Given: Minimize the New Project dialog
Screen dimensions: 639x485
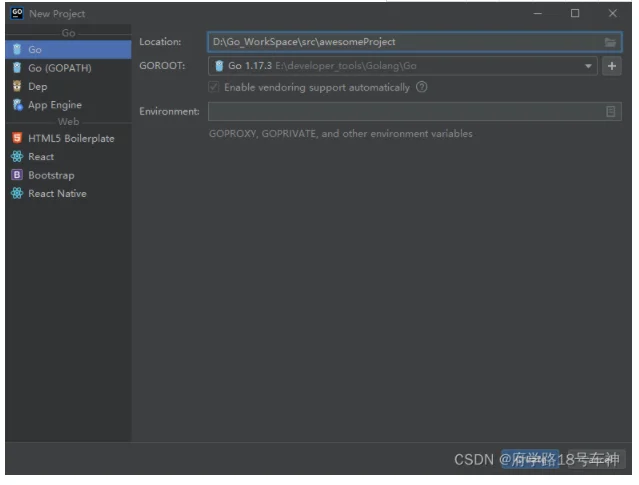Looking at the screenshot, I should [538, 13].
